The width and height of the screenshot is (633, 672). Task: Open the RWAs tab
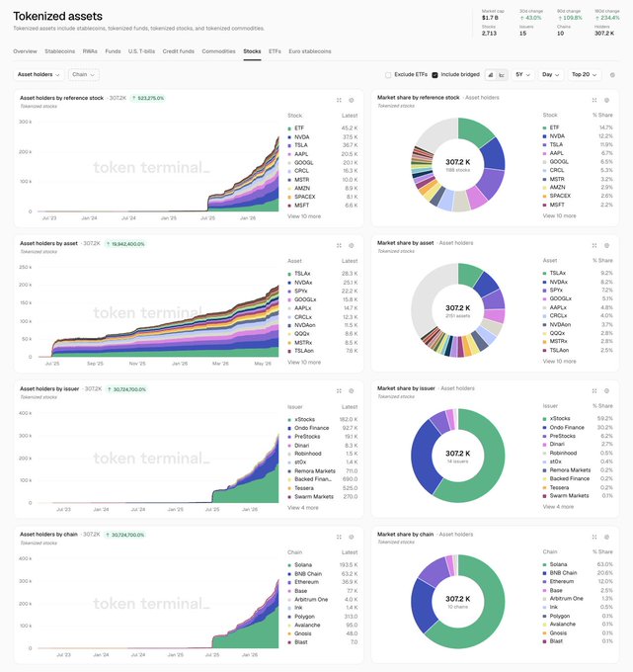90,51
